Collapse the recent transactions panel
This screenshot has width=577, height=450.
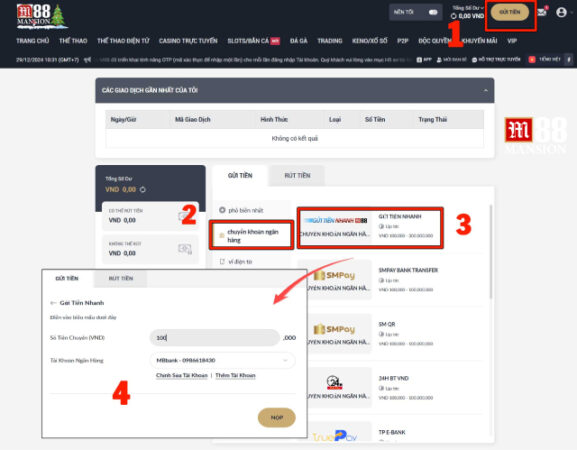tap(486, 91)
